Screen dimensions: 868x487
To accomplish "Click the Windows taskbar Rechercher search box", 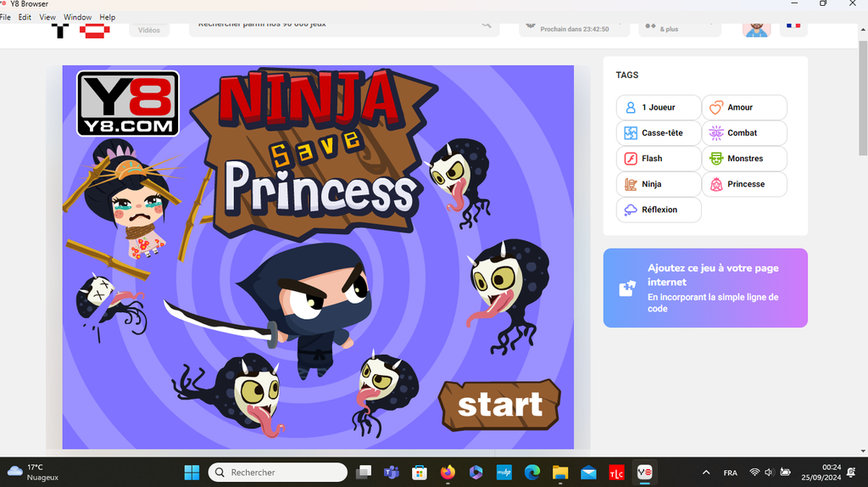I will pyautogui.click(x=278, y=473).
